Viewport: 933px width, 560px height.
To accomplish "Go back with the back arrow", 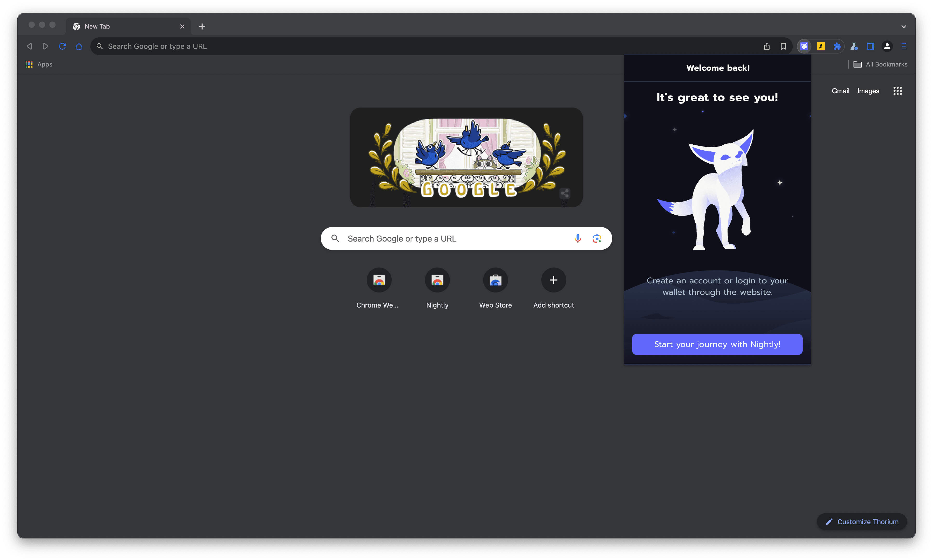I will coord(29,46).
